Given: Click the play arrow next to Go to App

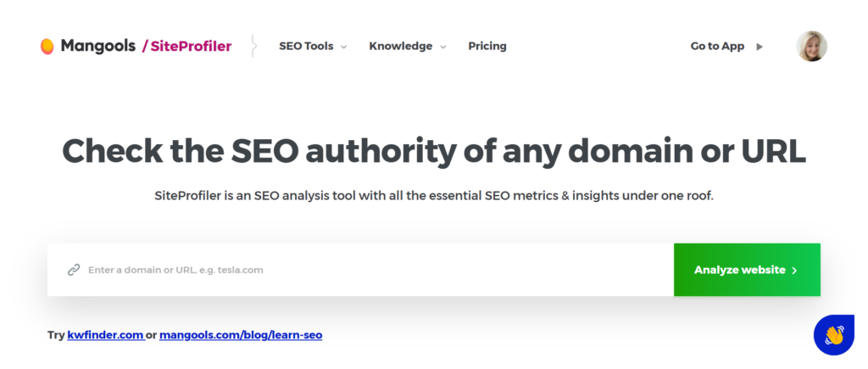Looking at the screenshot, I should pos(759,48).
